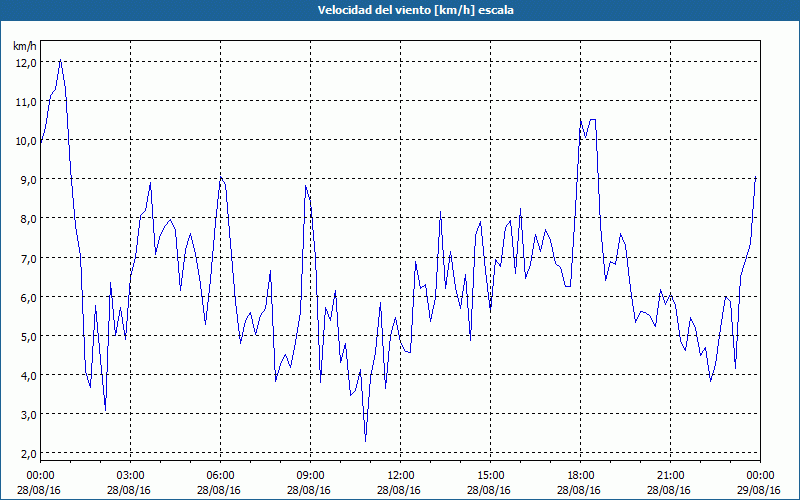Select the '12,0' y-axis label

[x=26, y=63]
